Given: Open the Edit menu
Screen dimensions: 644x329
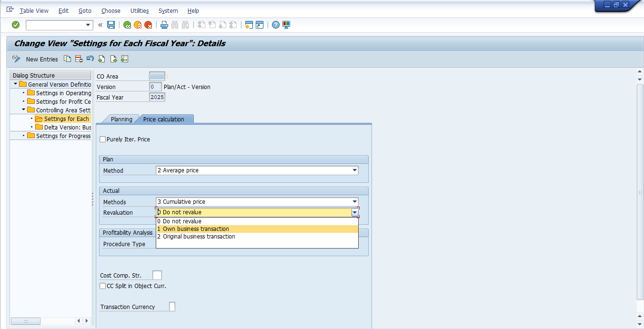Looking at the screenshot, I should point(63,10).
